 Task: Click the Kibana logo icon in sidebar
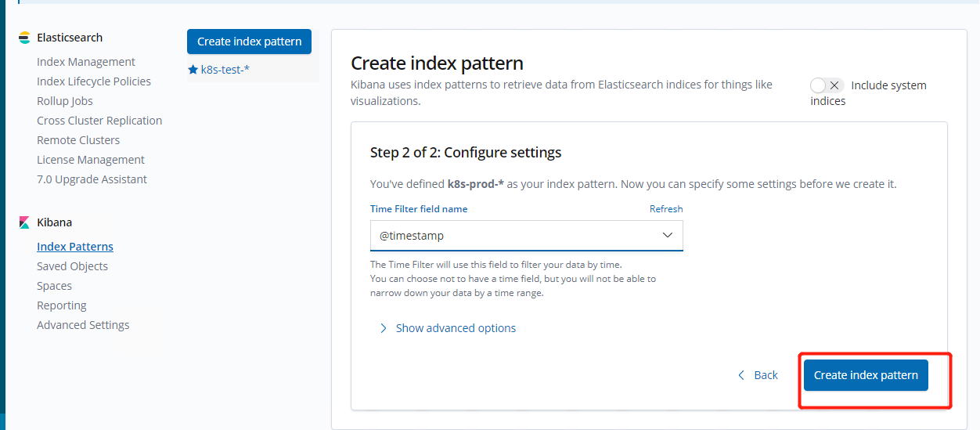pos(24,222)
